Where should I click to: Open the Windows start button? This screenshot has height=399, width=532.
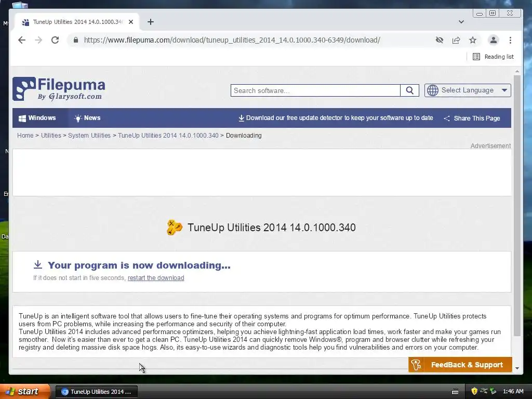pyautogui.click(x=24, y=391)
